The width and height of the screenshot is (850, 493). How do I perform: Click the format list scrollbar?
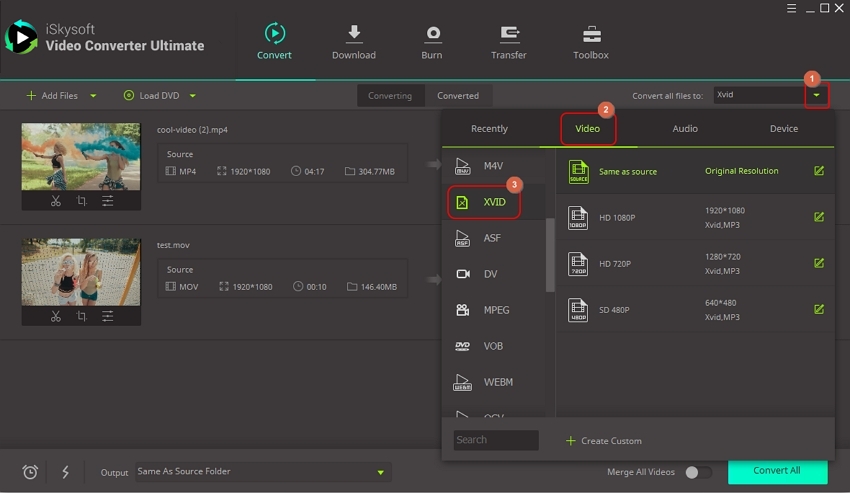tap(550, 255)
